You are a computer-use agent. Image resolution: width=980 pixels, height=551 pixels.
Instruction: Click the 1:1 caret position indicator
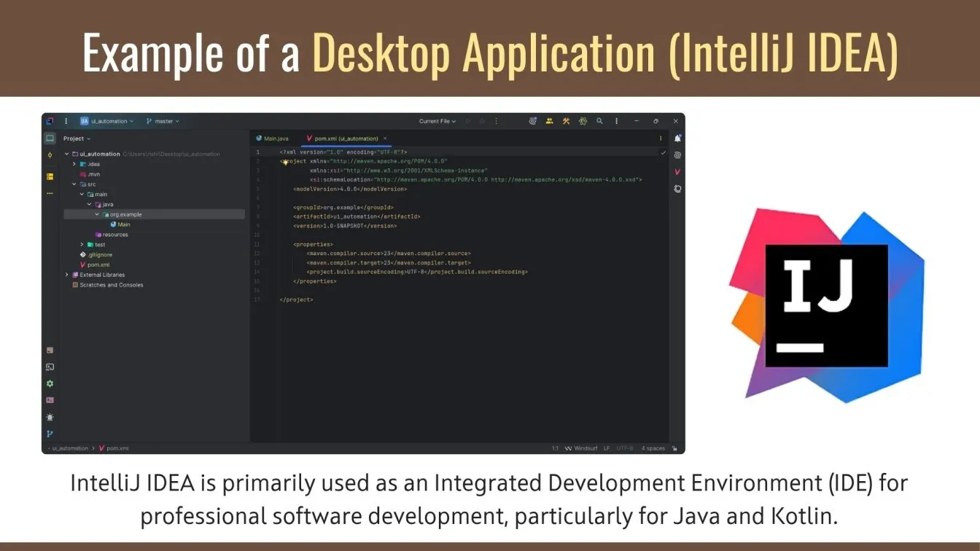tap(555, 448)
